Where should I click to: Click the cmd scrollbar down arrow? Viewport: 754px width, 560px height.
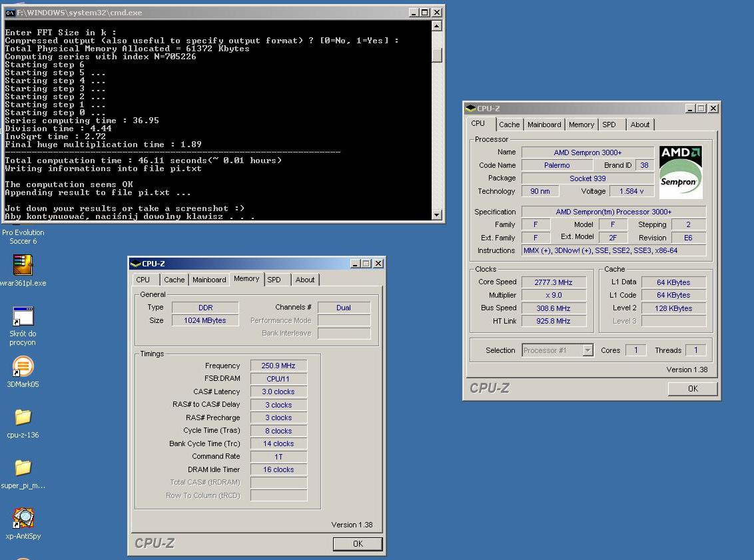tap(437, 215)
